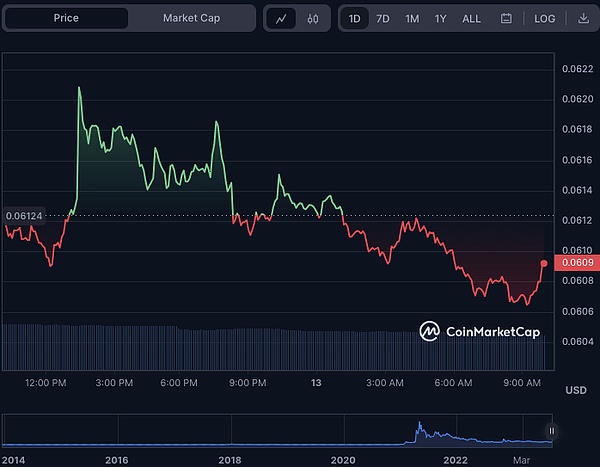Click the red current price endpoint dot
This screenshot has height=467, width=600.
coord(544,264)
